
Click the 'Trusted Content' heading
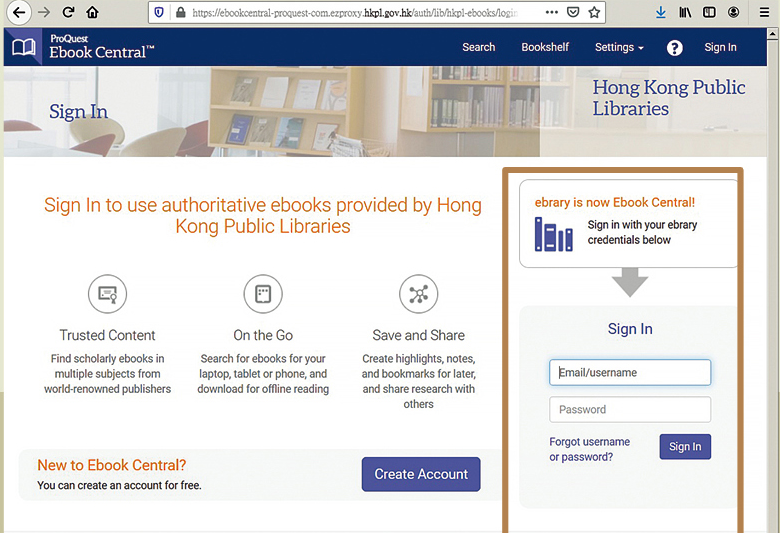click(x=107, y=335)
